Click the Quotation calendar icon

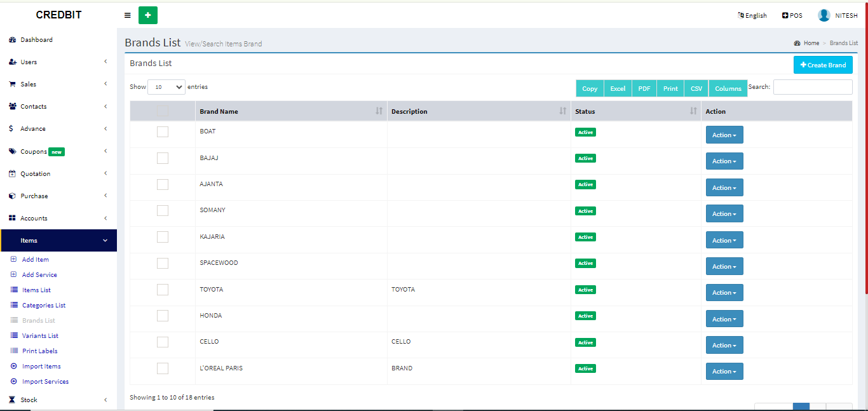click(12, 173)
